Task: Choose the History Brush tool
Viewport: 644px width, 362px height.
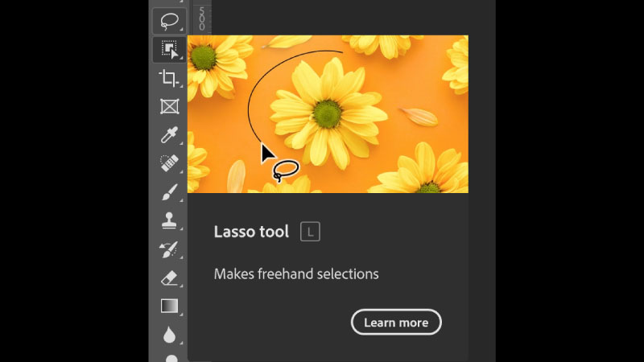Action: click(x=169, y=249)
